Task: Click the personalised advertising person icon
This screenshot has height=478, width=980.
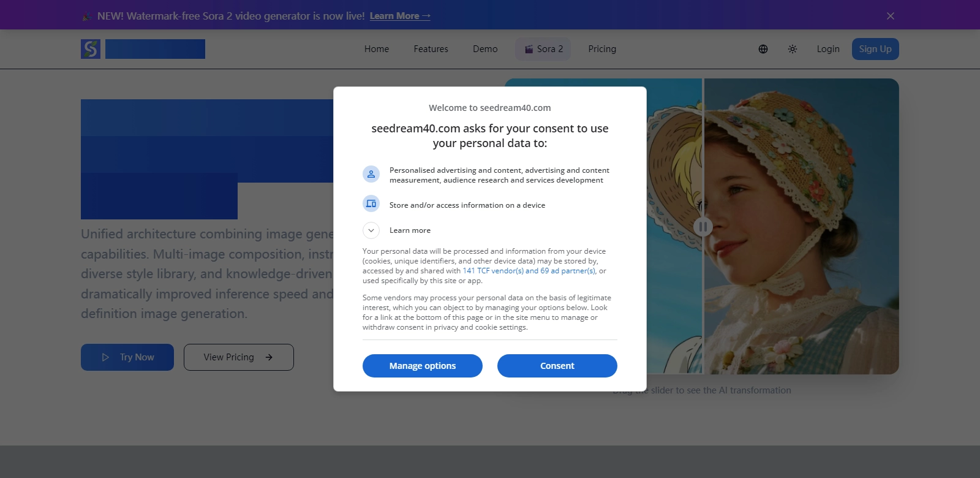Action: pyautogui.click(x=371, y=175)
